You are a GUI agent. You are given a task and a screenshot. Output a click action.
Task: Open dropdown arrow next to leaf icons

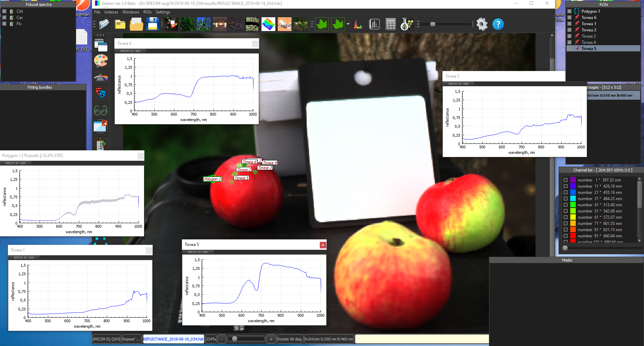[348, 24]
